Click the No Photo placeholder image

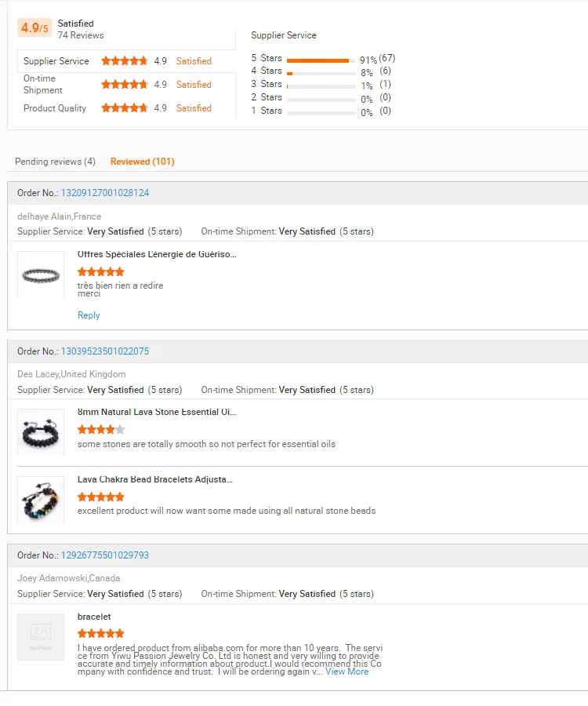(x=41, y=637)
